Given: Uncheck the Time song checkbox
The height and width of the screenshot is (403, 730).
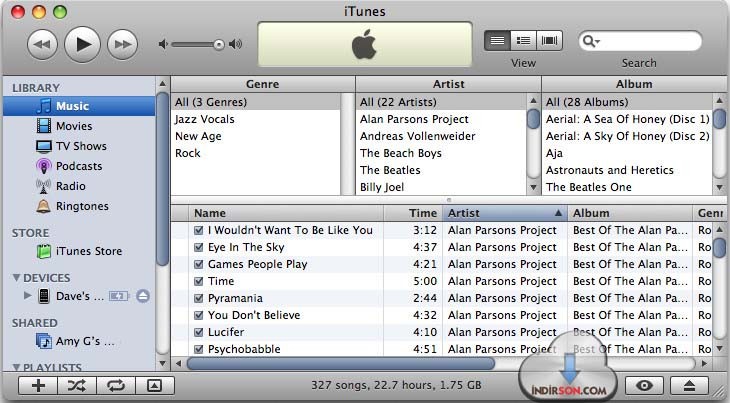Looking at the screenshot, I should pyautogui.click(x=198, y=281).
